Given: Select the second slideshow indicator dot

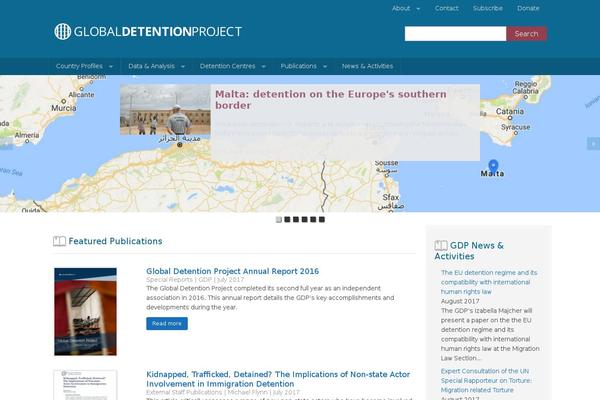Looking at the screenshot, I should tap(287, 219).
